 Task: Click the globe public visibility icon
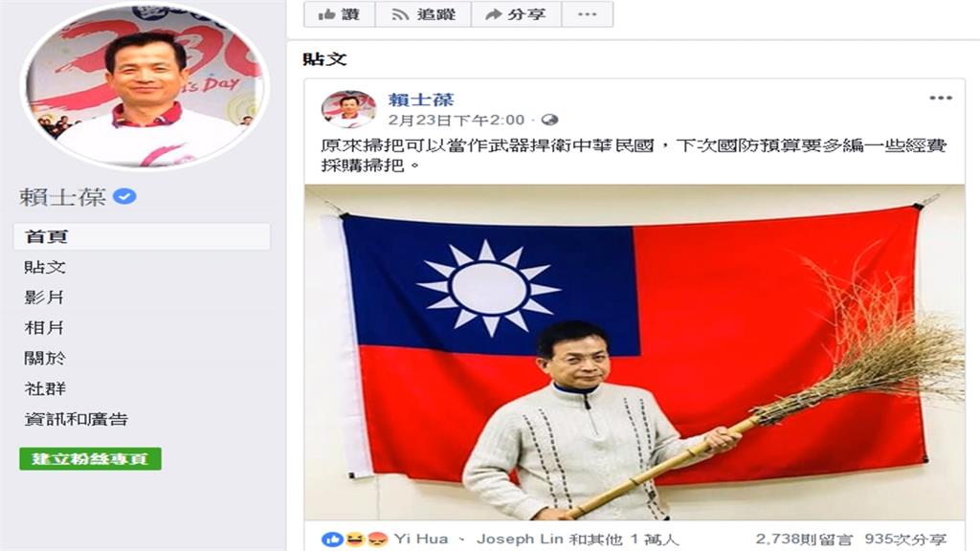click(549, 120)
